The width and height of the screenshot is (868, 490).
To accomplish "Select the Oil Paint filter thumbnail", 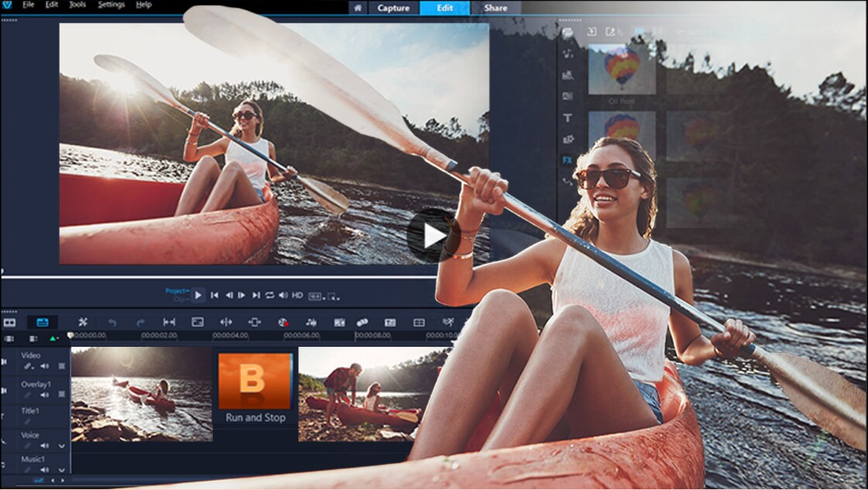I will click(623, 70).
